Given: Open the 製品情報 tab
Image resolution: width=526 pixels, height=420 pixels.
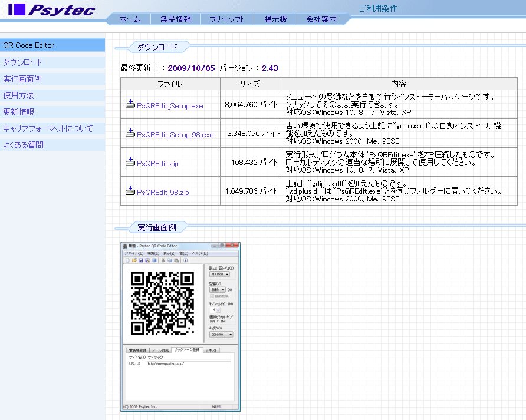Looking at the screenshot, I should coord(176,19).
